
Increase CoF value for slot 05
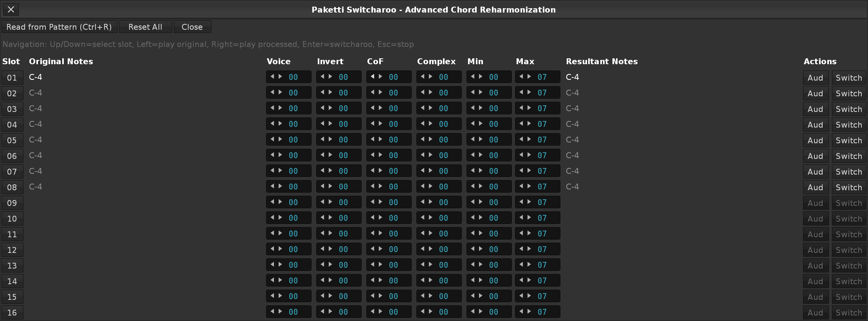(380, 139)
